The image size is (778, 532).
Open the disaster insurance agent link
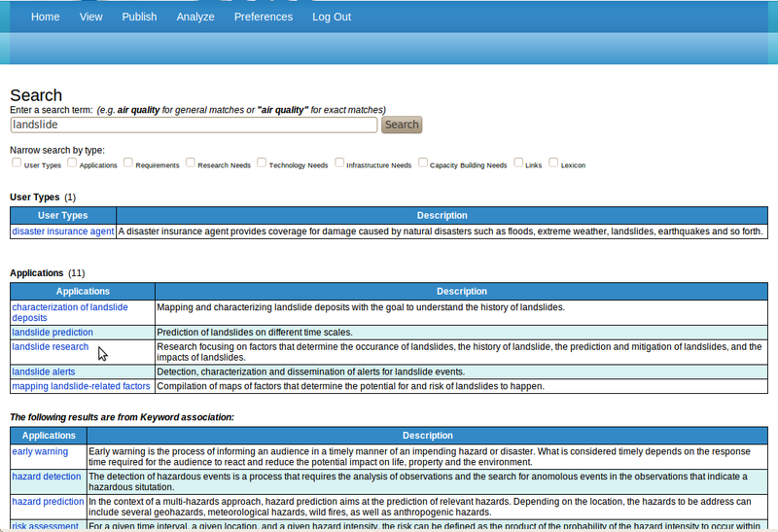pos(63,231)
